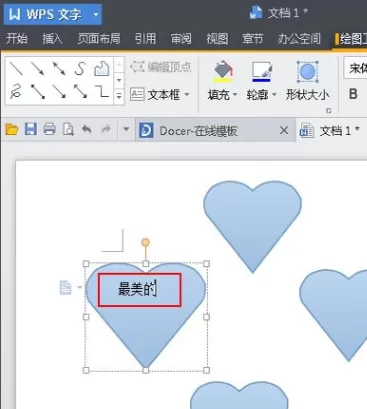Select the heart shape on right edge

(333, 315)
